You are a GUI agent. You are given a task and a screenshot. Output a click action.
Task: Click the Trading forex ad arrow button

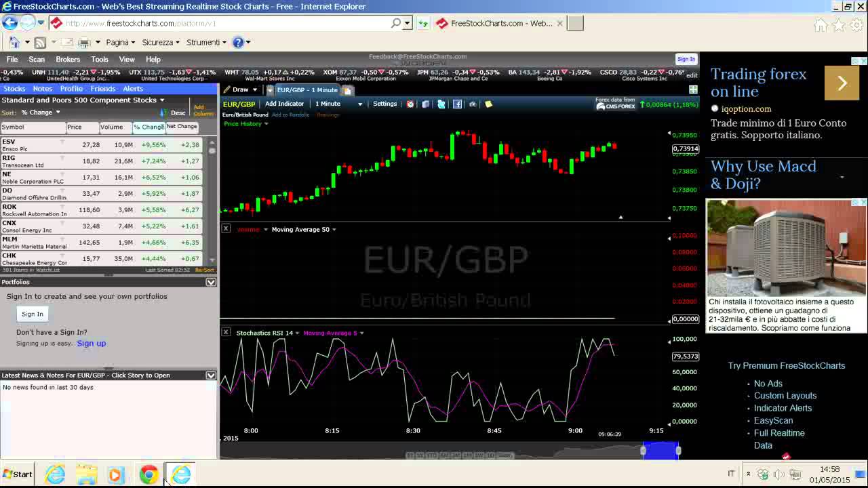tap(842, 83)
